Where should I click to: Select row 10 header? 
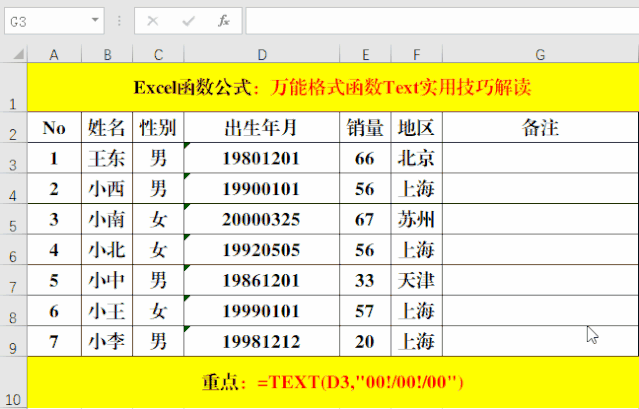[13, 383]
